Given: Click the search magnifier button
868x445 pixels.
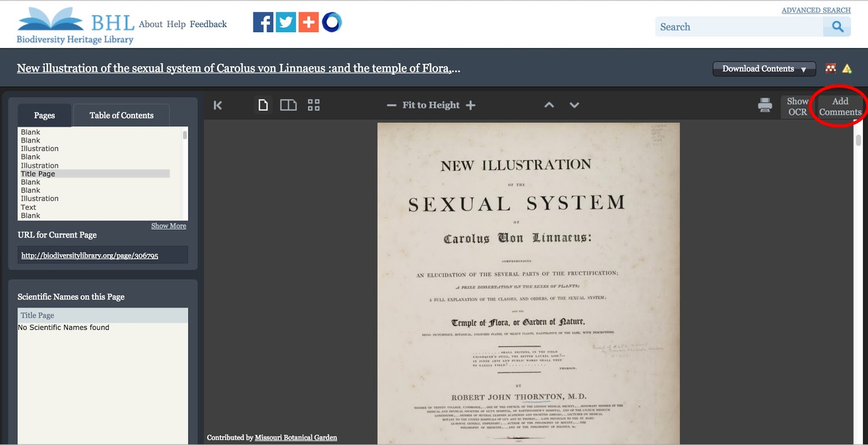Looking at the screenshot, I should pos(837,27).
